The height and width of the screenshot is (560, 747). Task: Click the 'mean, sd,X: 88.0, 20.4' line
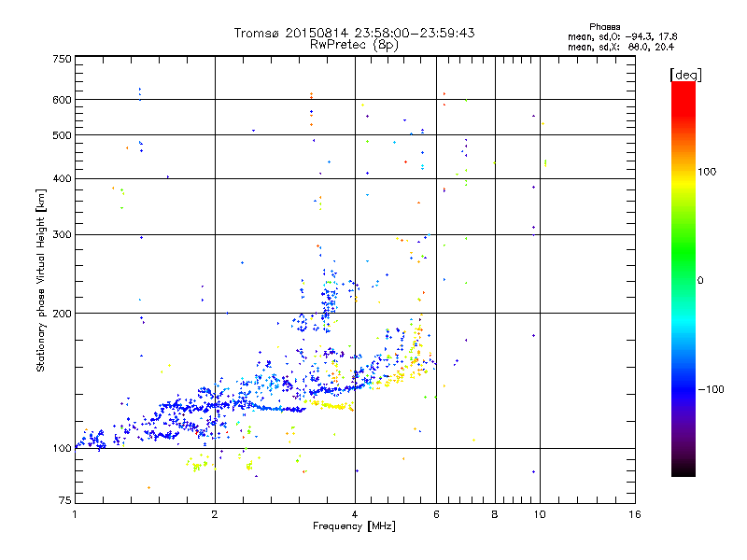point(621,48)
